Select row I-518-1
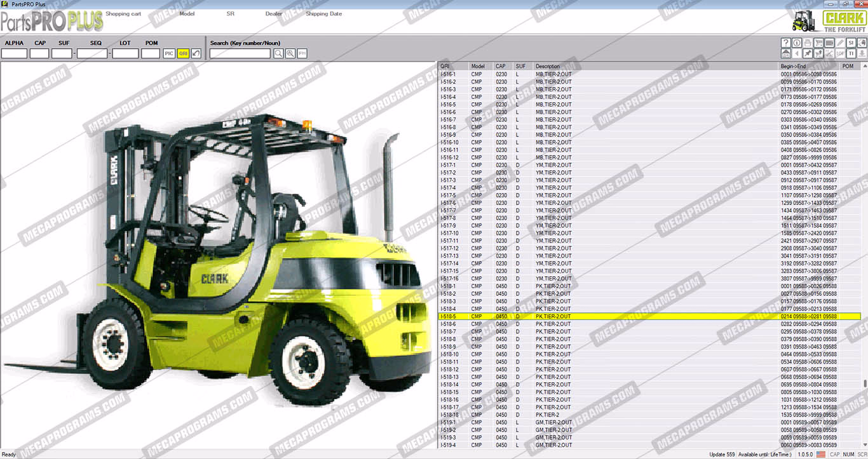Screen dimensions: 868x459 click(x=649, y=286)
